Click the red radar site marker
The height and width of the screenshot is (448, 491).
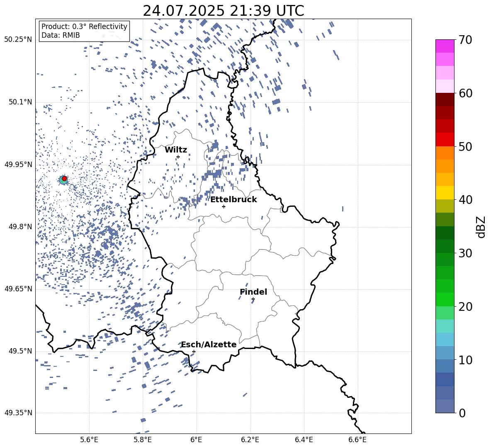pyautogui.click(x=64, y=178)
